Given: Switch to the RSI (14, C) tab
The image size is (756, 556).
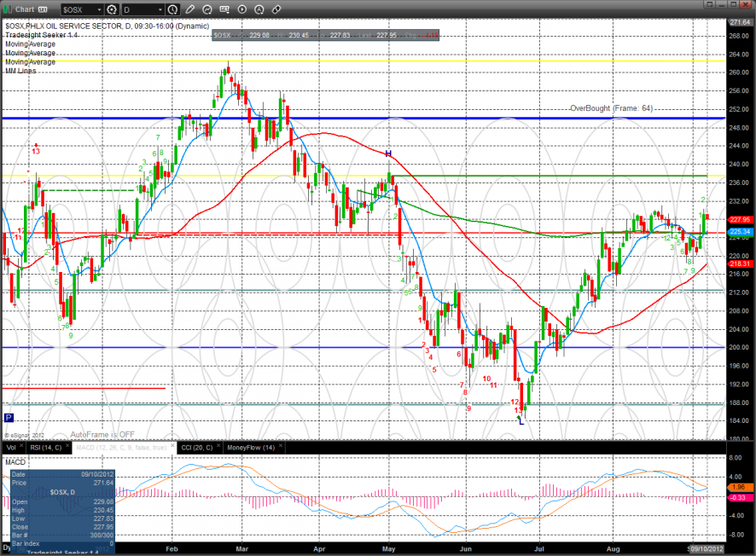Looking at the screenshot, I should coord(46,448).
